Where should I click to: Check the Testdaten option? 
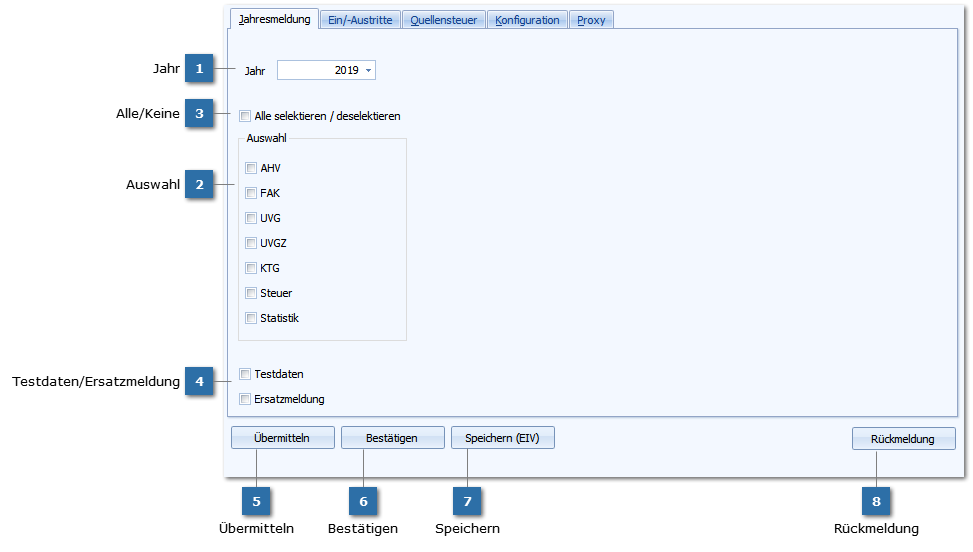tap(245, 374)
